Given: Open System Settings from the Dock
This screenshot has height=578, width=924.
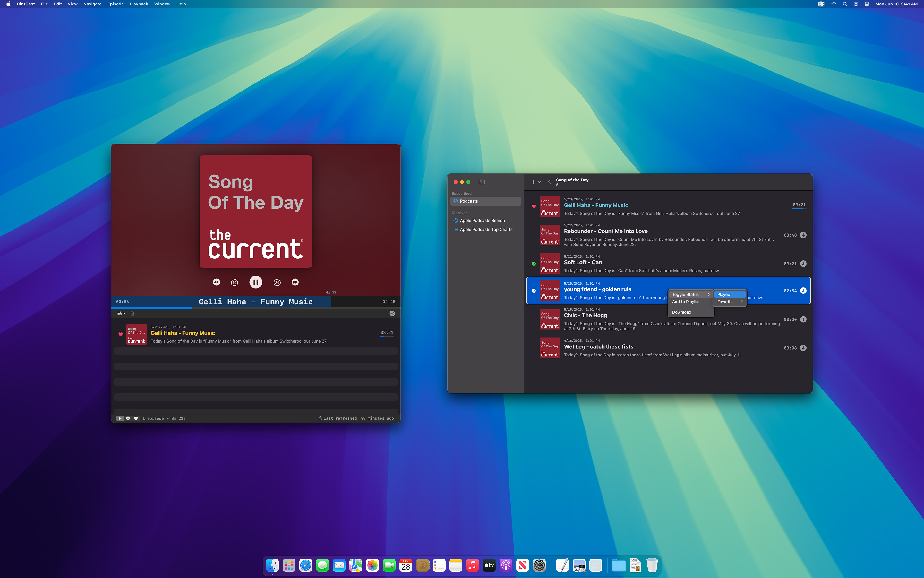Looking at the screenshot, I should pos(539,565).
